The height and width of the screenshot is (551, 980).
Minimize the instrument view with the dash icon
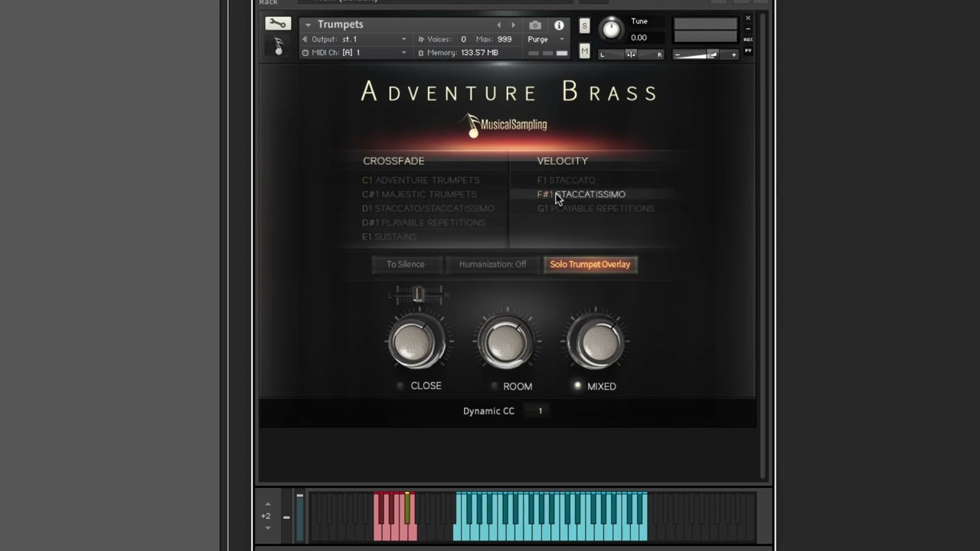point(748,29)
